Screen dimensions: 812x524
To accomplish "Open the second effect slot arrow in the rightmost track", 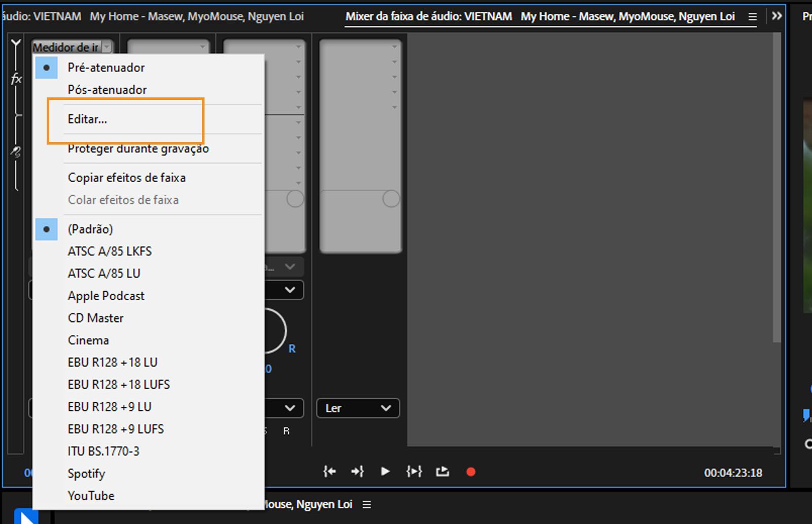I will click(394, 62).
